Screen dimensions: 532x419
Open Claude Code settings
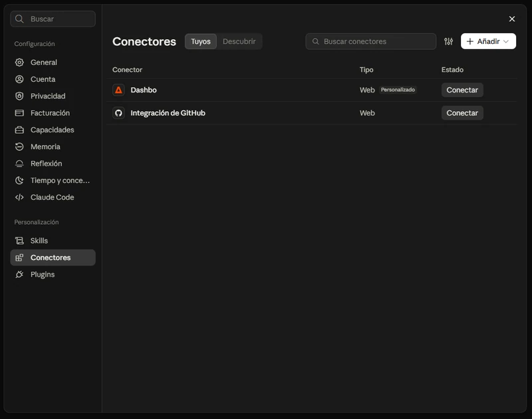point(53,197)
